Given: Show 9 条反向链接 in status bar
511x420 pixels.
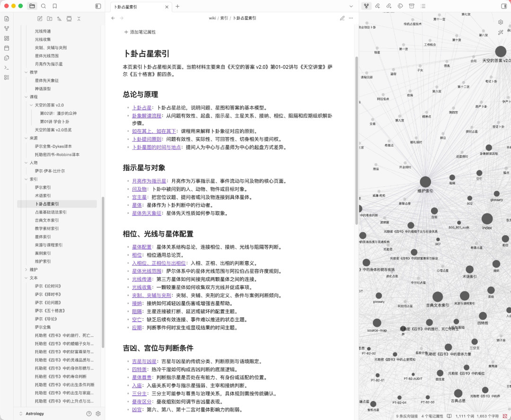Looking at the screenshot, I should click(407, 416).
